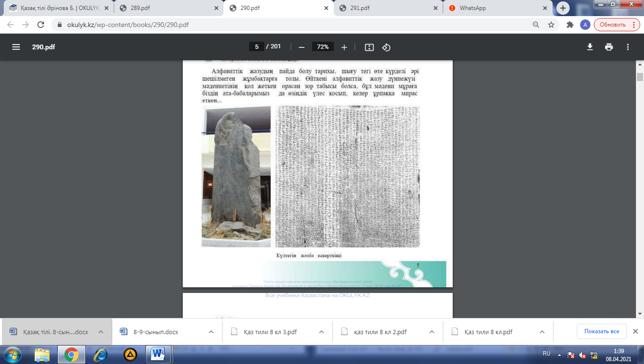The height and width of the screenshot is (364, 644).
Task: Switch to the Қазақ тілі Әрінова tab
Action: 59,8
